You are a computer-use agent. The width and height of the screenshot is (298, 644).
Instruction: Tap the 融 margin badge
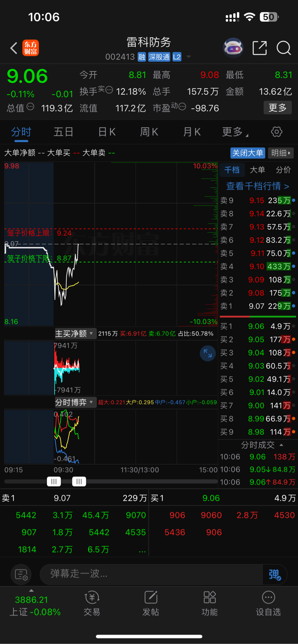(142, 57)
